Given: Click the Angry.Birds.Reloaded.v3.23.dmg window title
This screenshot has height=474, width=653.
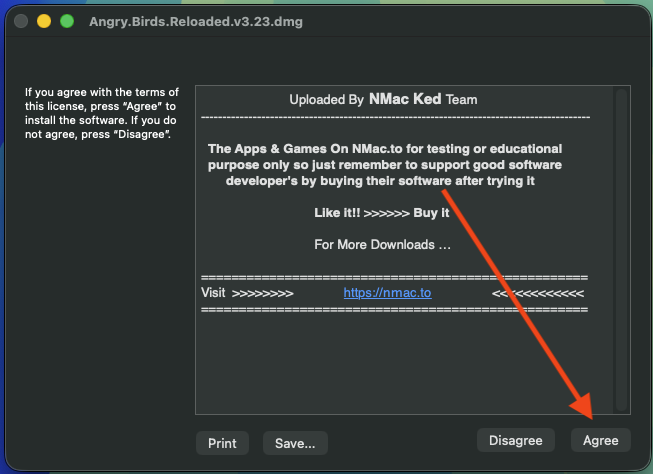Looking at the screenshot, I should coord(196,21).
